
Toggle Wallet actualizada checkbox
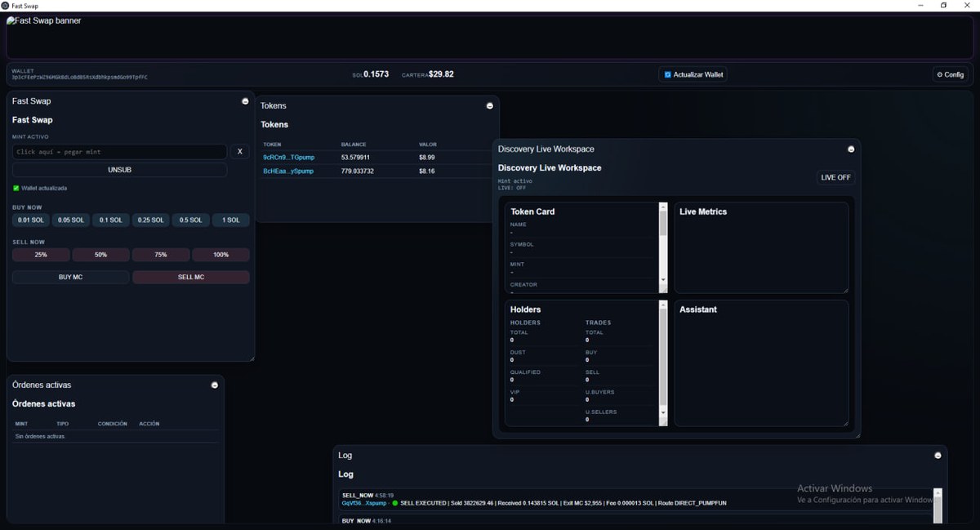pos(16,188)
